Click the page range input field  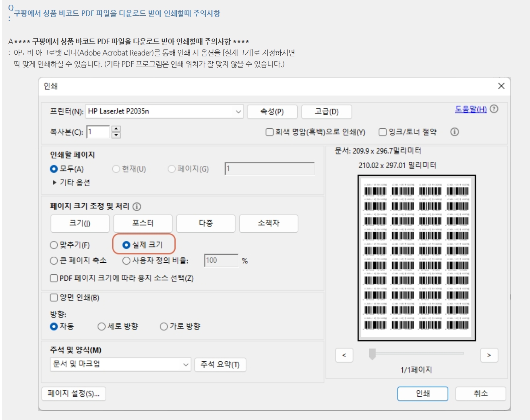(269, 169)
